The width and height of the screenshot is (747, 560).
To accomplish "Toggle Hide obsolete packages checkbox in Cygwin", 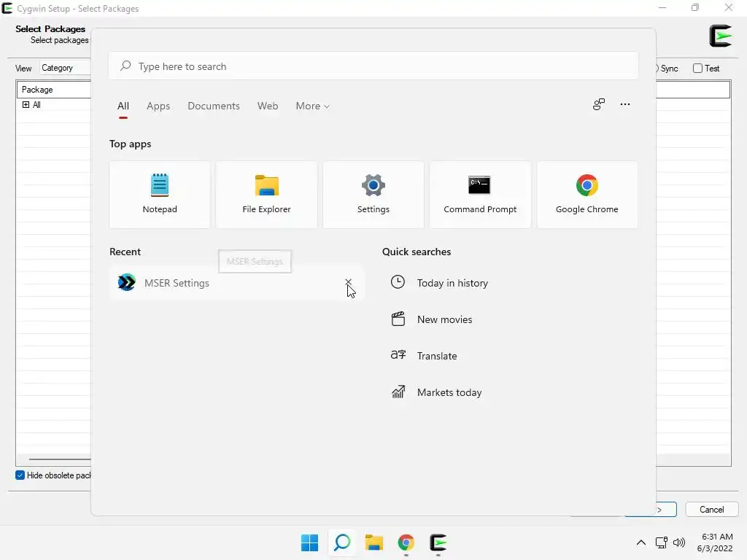I will click(x=20, y=475).
